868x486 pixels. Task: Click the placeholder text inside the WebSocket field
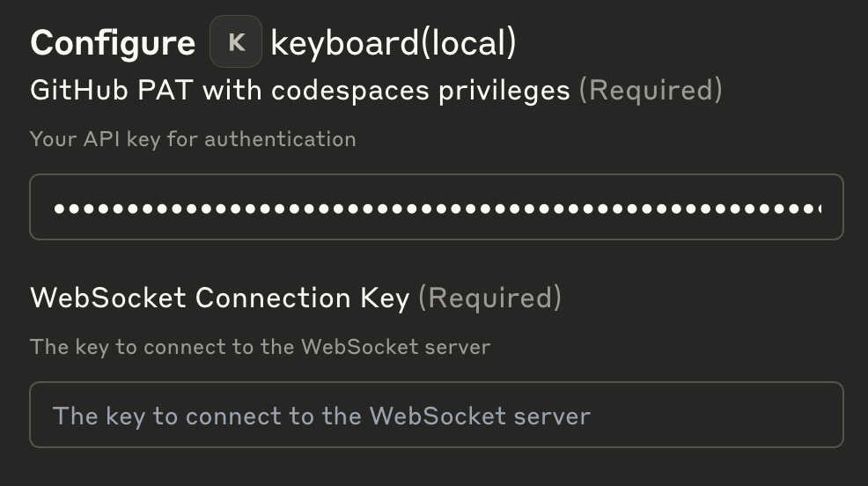pyautogui.click(x=321, y=416)
